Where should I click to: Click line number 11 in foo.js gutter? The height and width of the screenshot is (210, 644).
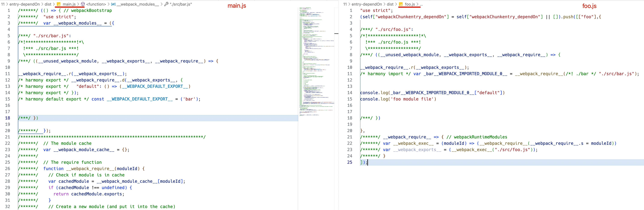[x=350, y=74]
